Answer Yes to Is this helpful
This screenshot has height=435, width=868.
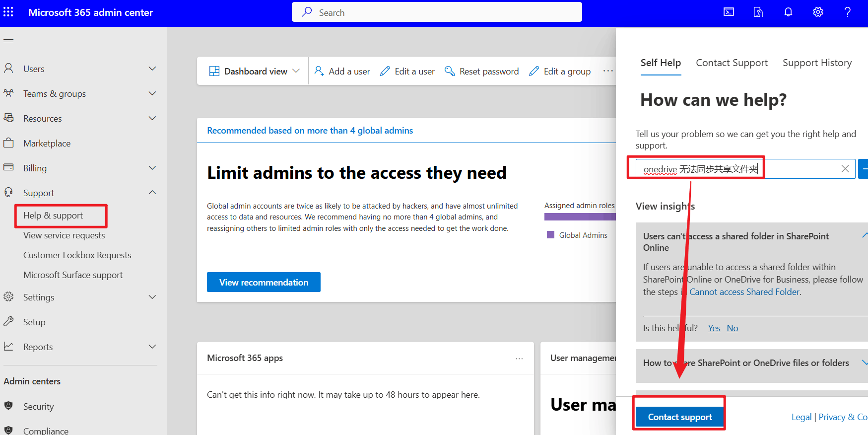tap(714, 328)
